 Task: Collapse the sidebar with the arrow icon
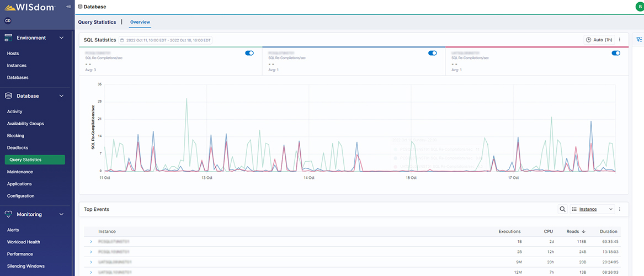tap(68, 7)
